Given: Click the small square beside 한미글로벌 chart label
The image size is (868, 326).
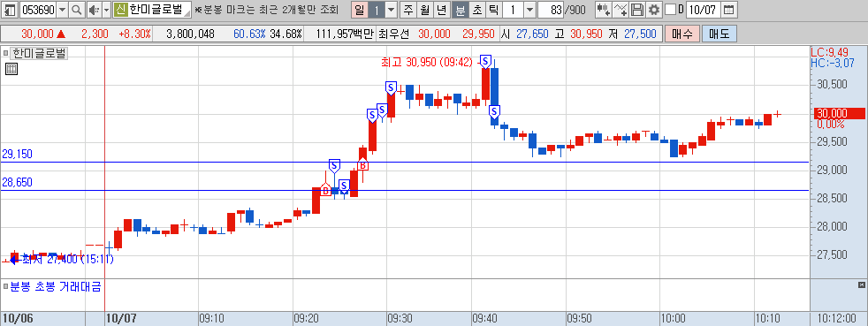Looking at the screenshot, I should point(5,54).
